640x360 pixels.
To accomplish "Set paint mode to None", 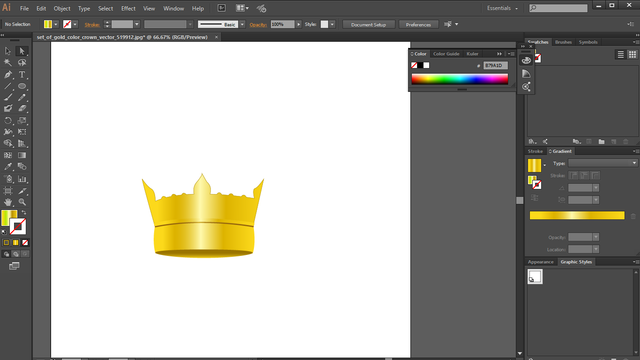I will (x=25, y=242).
